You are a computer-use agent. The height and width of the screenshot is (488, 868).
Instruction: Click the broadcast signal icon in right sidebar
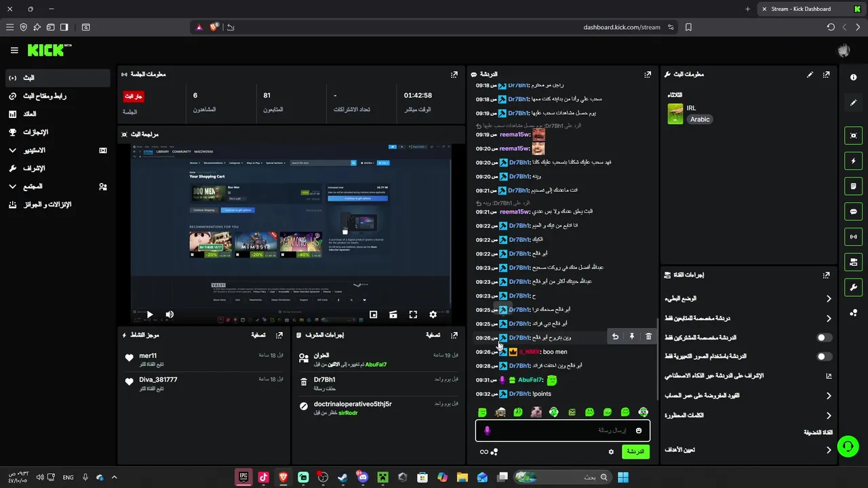tap(854, 237)
